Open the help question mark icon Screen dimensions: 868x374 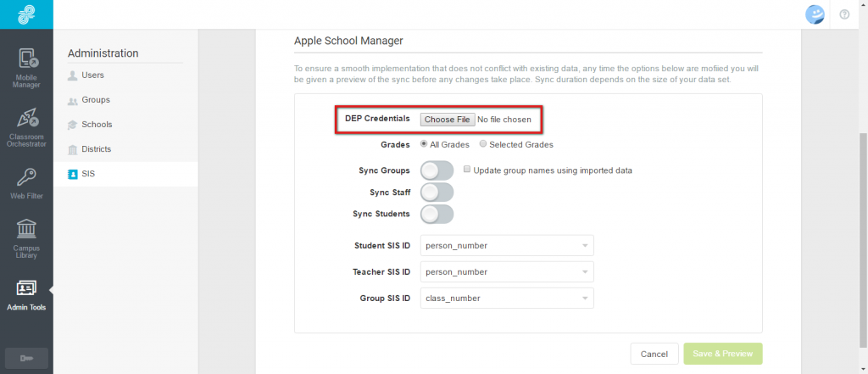(844, 14)
